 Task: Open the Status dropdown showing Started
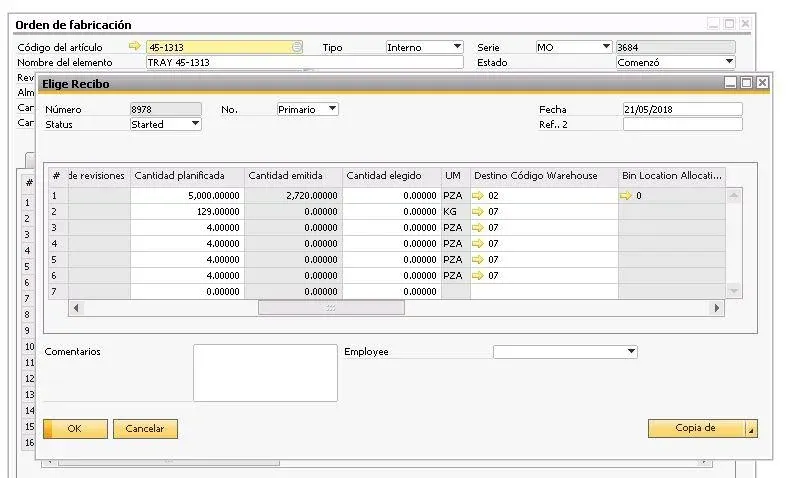(x=195, y=124)
